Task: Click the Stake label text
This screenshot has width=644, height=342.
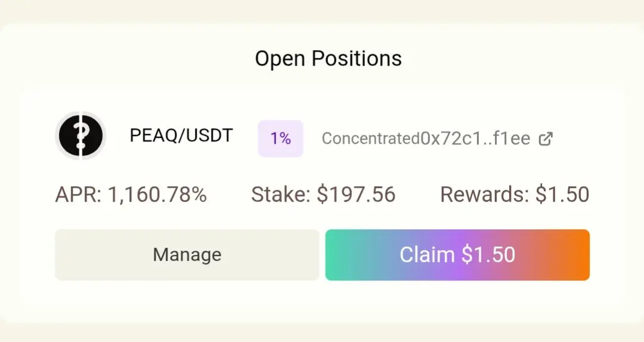Action: pos(281,194)
